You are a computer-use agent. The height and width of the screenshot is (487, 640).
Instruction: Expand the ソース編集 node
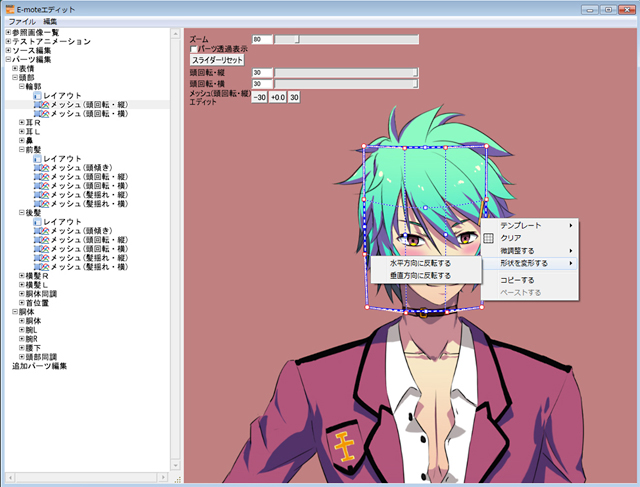[x=8, y=50]
